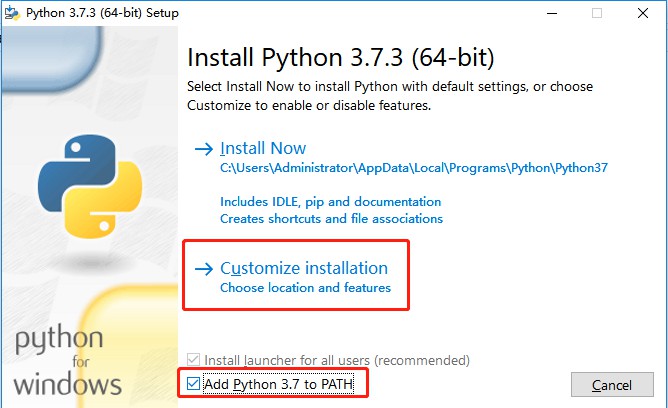The image size is (668, 408).
Task: Click the maximize button in title bar
Action: click(597, 13)
